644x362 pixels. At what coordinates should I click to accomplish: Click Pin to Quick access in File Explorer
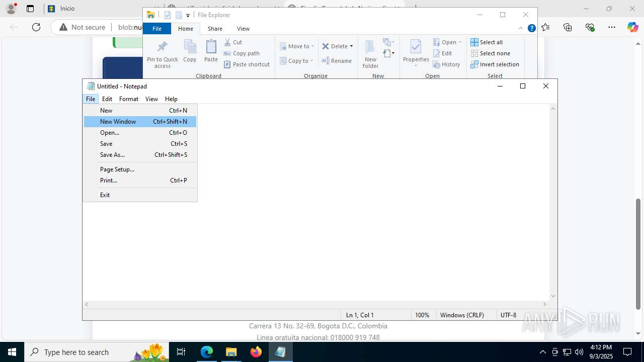pyautogui.click(x=162, y=54)
